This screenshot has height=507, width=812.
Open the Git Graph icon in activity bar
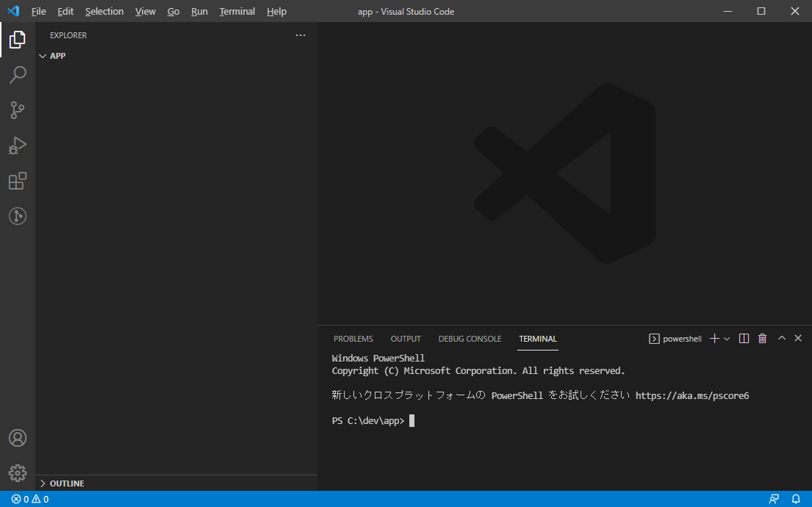pos(17,216)
